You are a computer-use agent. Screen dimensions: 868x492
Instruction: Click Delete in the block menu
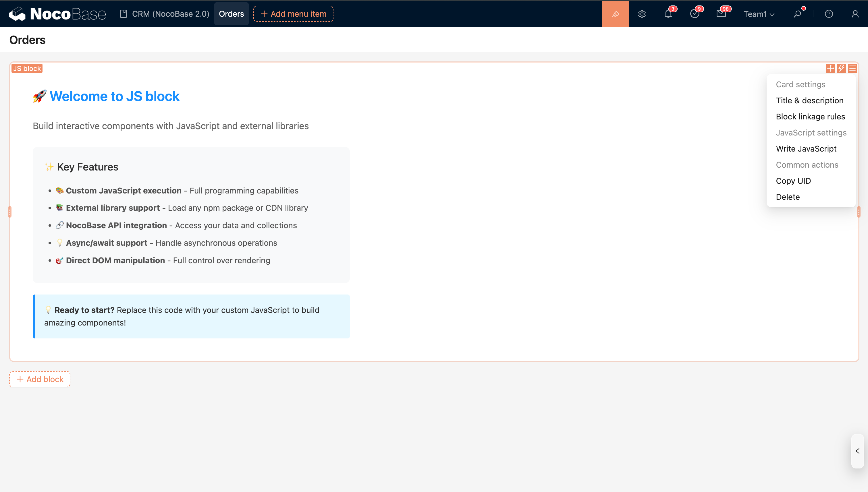pyautogui.click(x=788, y=197)
